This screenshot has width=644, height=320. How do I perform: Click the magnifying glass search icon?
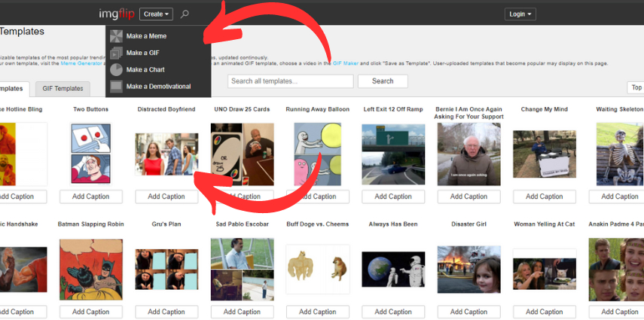tap(185, 14)
